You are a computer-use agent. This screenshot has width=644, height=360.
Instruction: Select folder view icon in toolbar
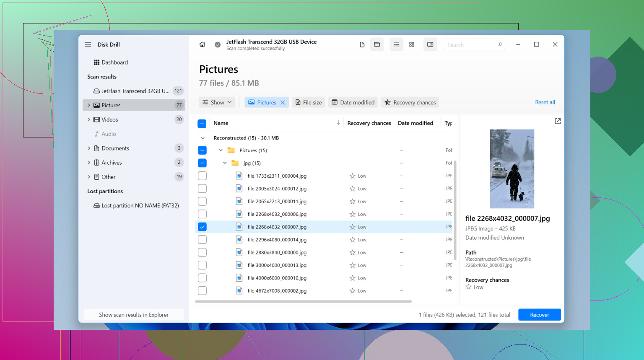tap(377, 44)
